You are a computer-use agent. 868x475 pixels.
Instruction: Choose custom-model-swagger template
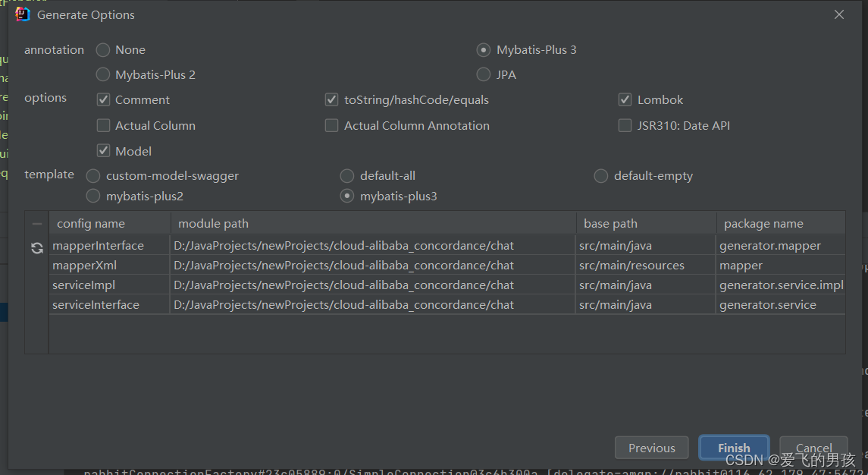point(92,175)
